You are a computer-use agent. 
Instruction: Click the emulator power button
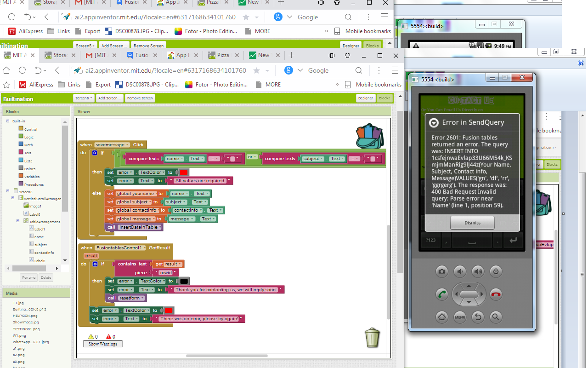point(496,271)
